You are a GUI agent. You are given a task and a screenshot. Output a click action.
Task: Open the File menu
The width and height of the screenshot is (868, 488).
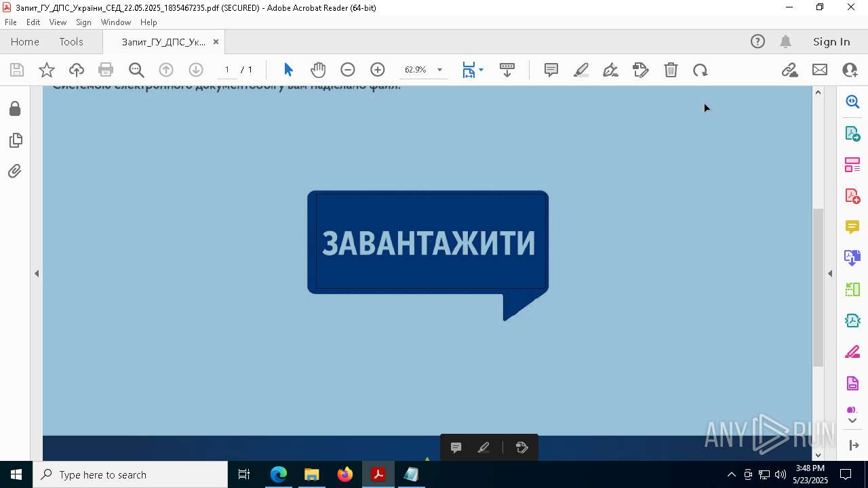click(x=11, y=22)
